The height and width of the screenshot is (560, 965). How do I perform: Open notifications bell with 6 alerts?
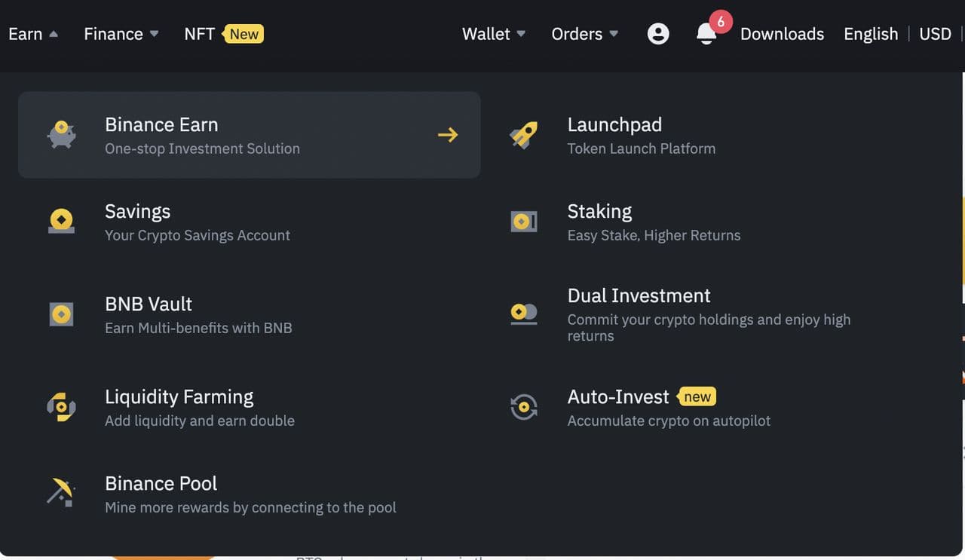706,34
